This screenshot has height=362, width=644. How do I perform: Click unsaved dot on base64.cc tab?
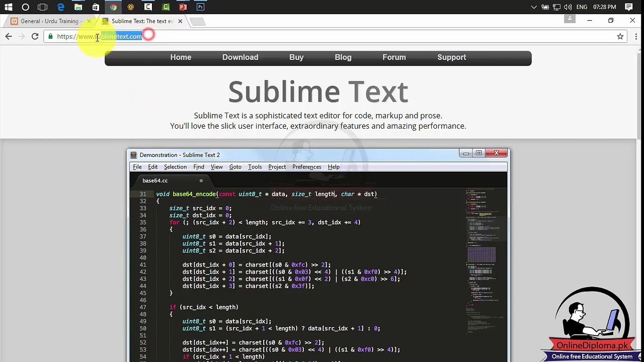coord(201,180)
